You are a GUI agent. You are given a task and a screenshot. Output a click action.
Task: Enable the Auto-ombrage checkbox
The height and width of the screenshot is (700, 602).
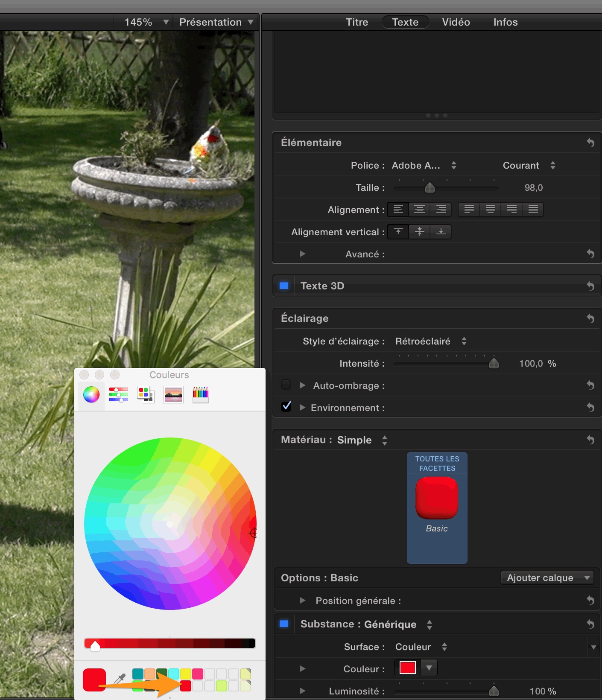286,385
